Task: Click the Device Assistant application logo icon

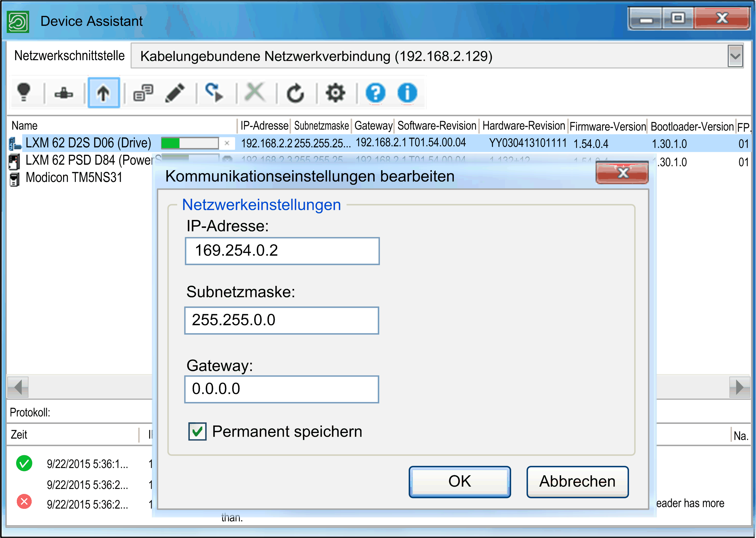Action: click(x=18, y=22)
